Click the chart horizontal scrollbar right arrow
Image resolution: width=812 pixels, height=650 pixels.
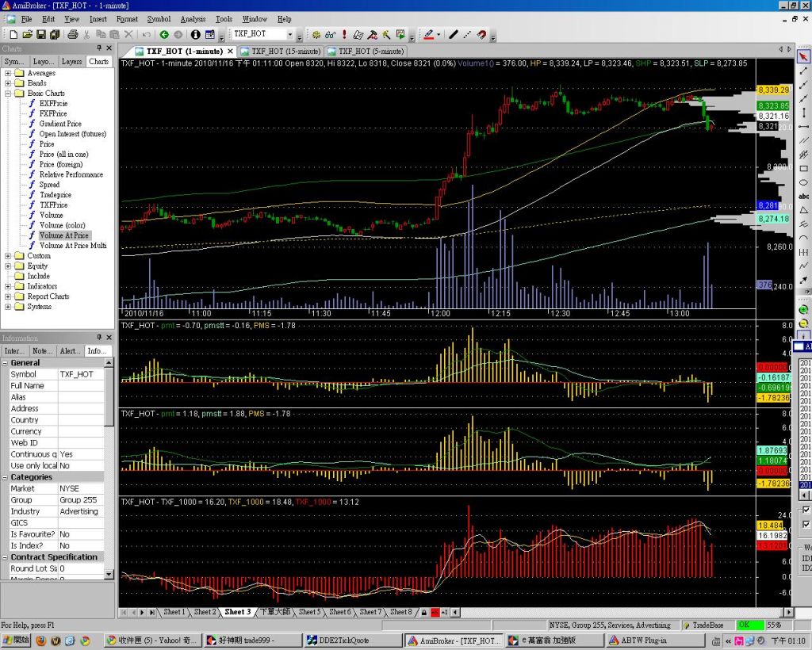pos(789,612)
